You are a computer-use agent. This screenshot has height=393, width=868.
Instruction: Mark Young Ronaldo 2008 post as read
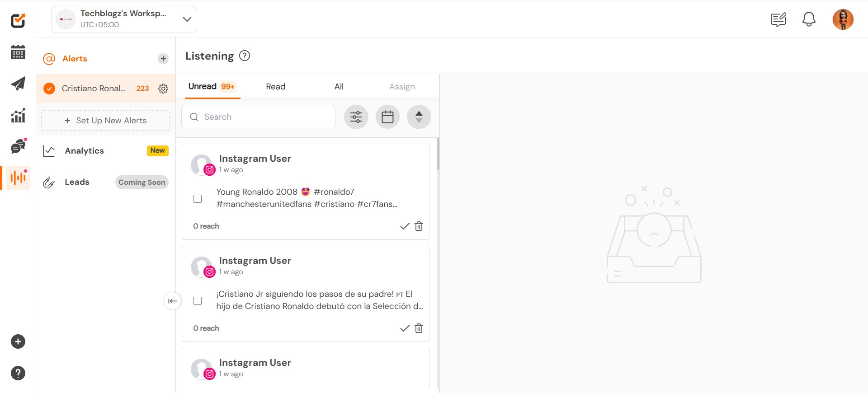[405, 226]
